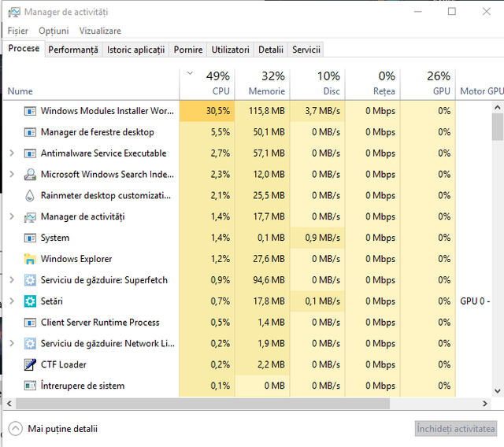The image size is (504, 447).
Task: Sort by the Rețea column header
Action: tap(372, 84)
